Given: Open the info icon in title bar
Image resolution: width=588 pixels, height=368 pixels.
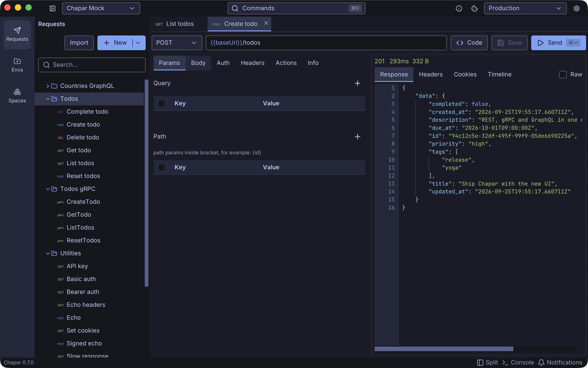Looking at the screenshot, I should click(459, 8).
